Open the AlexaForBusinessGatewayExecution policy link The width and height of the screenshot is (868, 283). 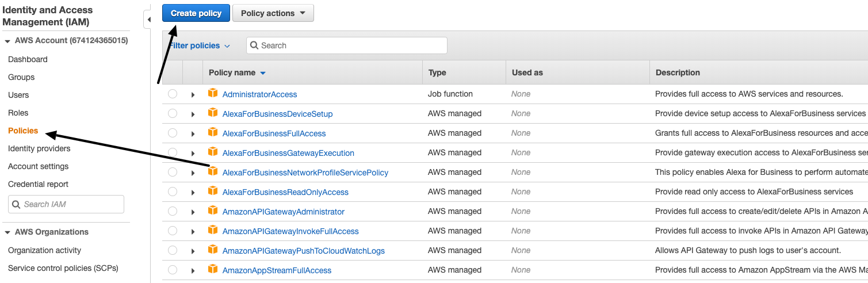click(288, 153)
